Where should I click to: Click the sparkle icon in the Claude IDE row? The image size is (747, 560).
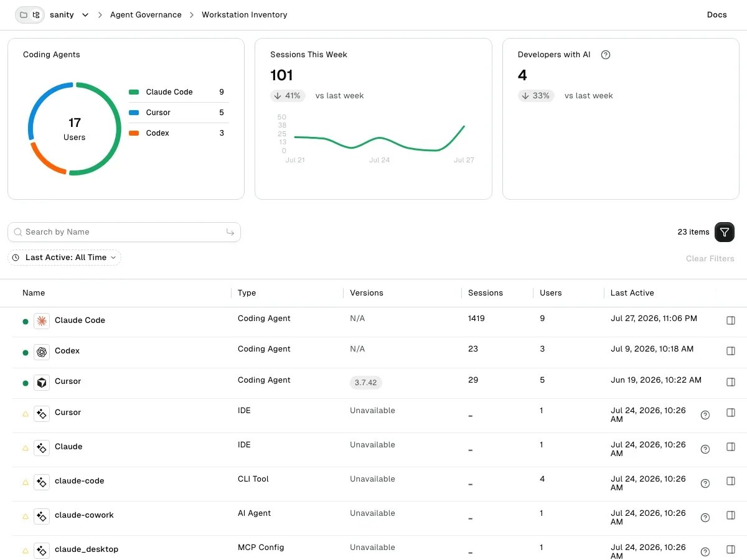(42, 447)
